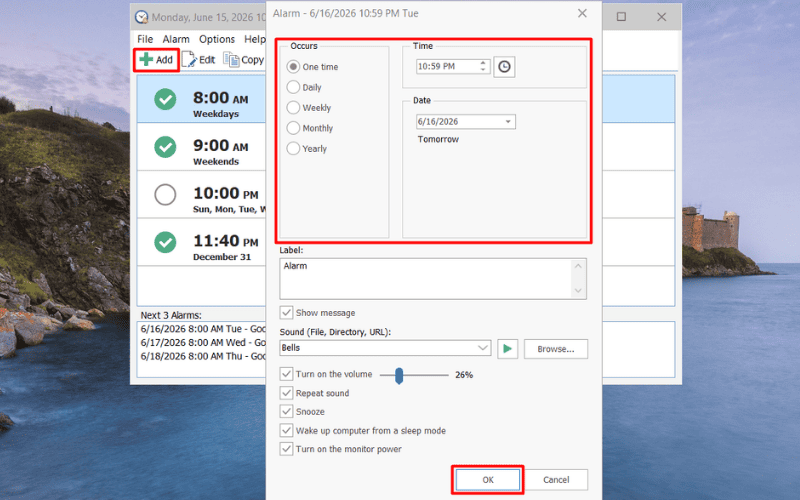Open the Help menu
800x500 pixels.
254,39
